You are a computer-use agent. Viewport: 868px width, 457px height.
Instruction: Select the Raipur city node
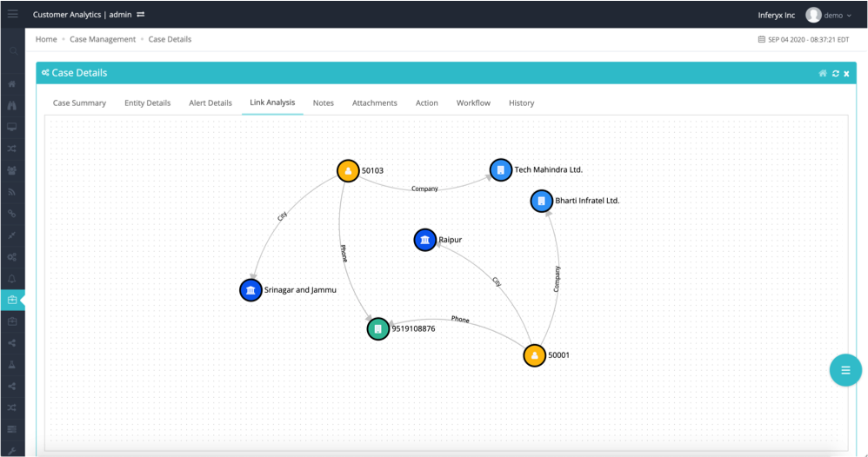point(425,240)
